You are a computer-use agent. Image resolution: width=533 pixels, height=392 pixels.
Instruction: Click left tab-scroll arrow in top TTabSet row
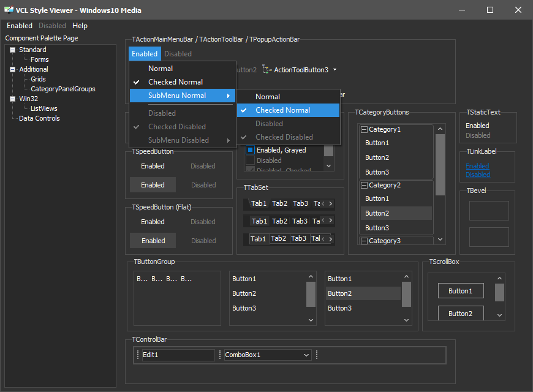[x=323, y=203]
